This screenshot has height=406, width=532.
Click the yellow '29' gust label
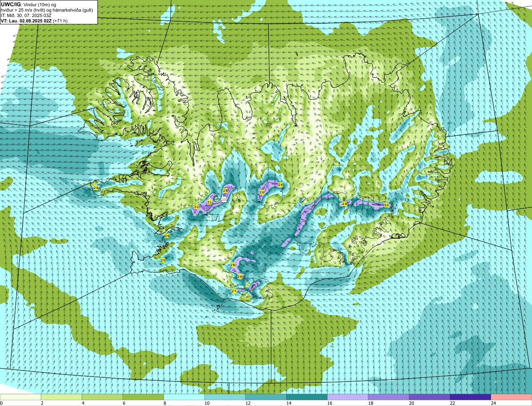point(345,204)
